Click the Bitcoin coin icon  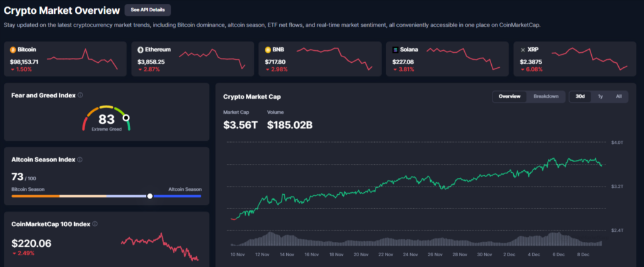(x=13, y=48)
